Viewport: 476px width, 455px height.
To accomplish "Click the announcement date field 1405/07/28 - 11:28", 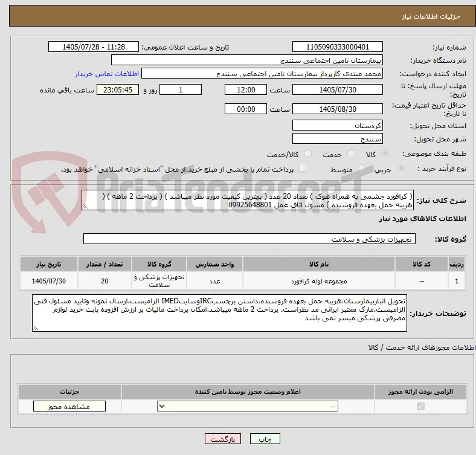I will [x=94, y=47].
